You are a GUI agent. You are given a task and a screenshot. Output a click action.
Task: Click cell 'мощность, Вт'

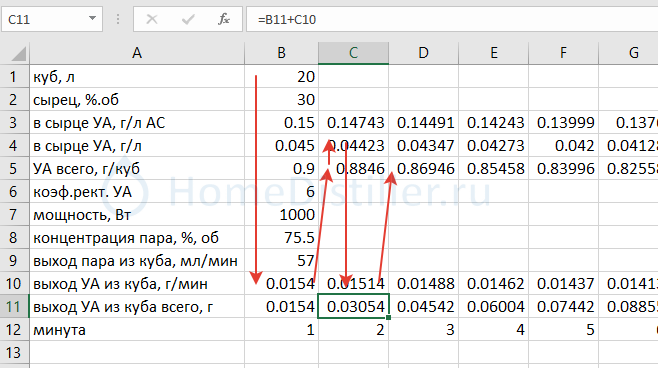tap(137, 215)
